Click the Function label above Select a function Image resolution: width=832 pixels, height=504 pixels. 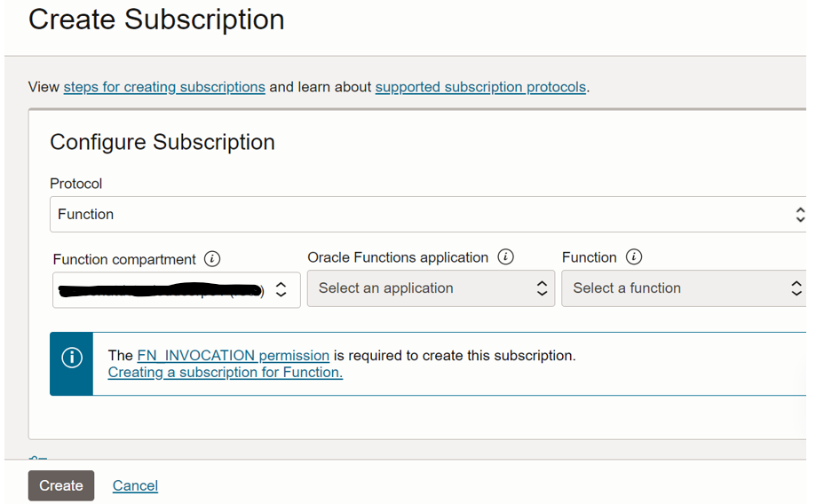click(x=589, y=257)
